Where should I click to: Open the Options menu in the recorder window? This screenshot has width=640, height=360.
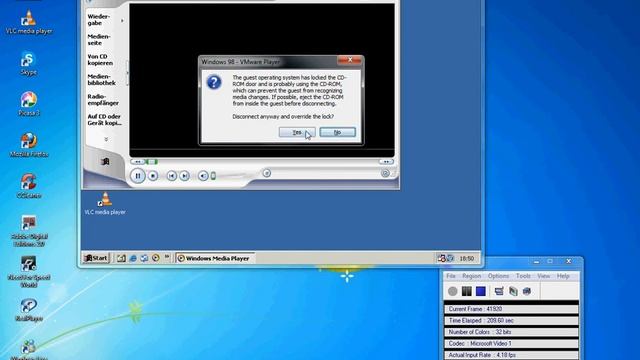(498, 276)
